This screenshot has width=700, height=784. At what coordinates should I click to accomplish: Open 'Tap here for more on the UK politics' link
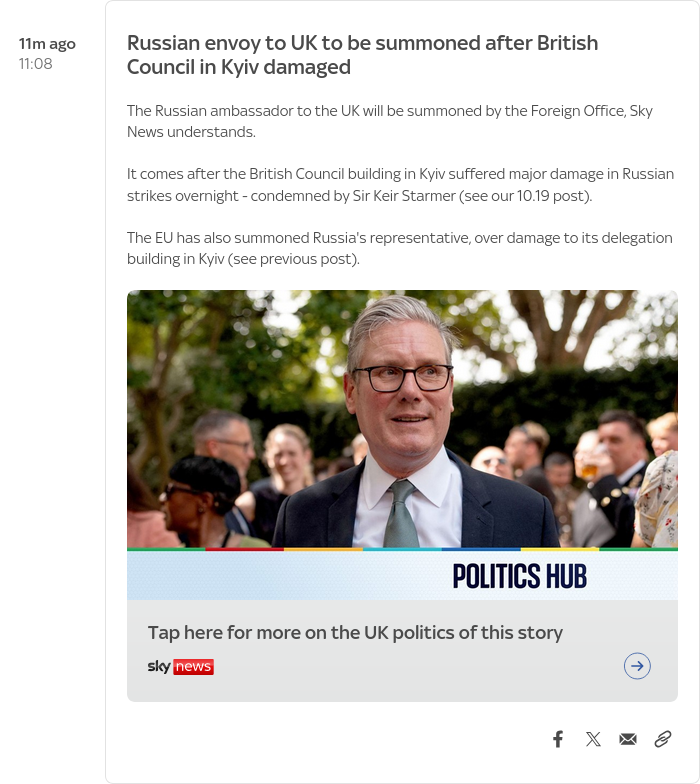click(355, 632)
